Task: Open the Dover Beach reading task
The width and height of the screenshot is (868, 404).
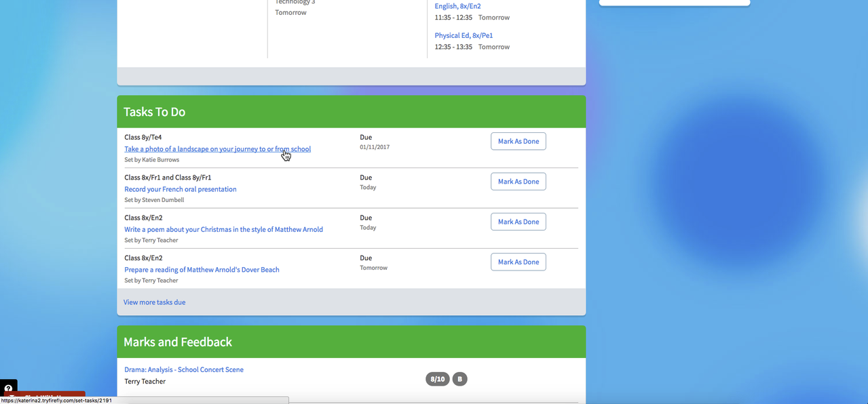Action: click(x=202, y=269)
